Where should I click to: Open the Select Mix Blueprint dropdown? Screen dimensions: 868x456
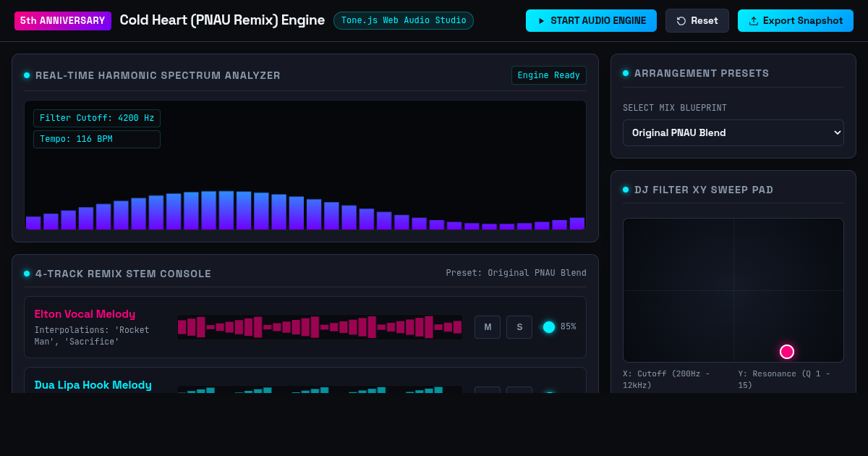733,133
